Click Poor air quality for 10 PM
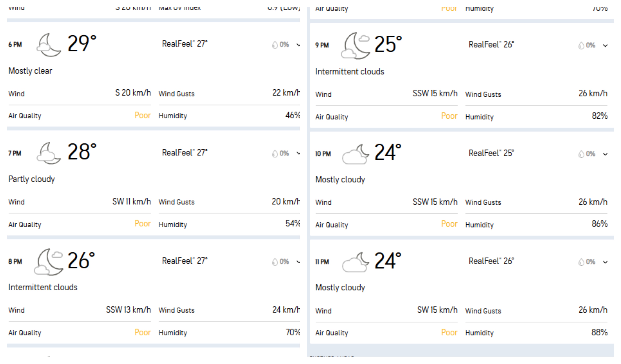 (x=449, y=224)
